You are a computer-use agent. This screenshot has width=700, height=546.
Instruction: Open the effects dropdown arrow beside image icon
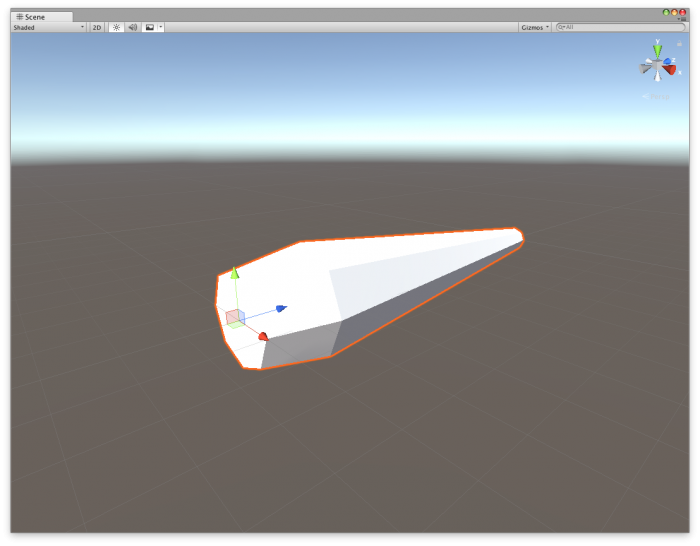point(160,28)
